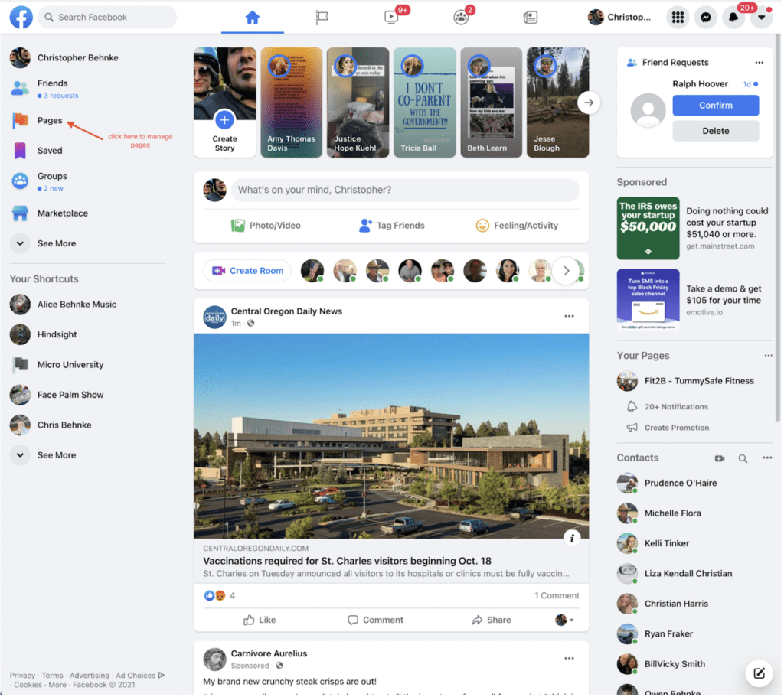Delete Ralph Hoover's friend request

click(x=716, y=131)
